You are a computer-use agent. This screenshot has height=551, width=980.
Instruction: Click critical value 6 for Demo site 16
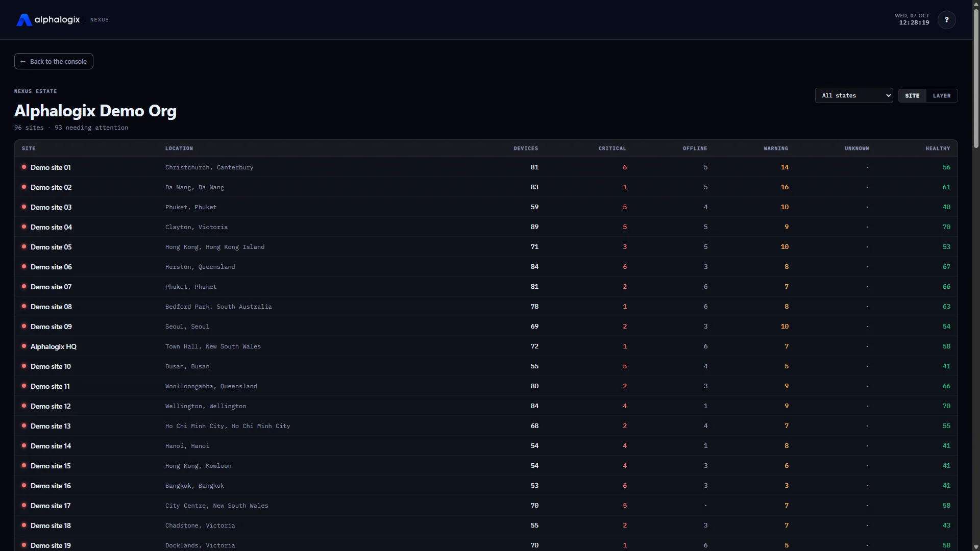pos(625,486)
